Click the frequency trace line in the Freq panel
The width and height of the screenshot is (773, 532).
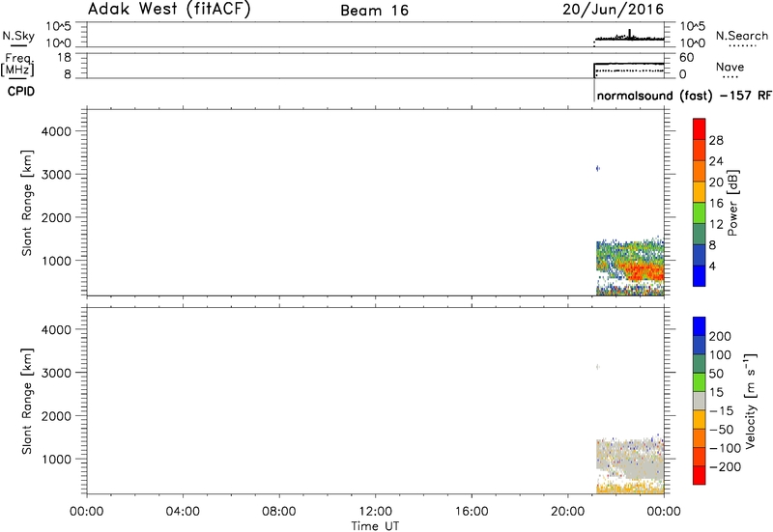(x=629, y=64)
